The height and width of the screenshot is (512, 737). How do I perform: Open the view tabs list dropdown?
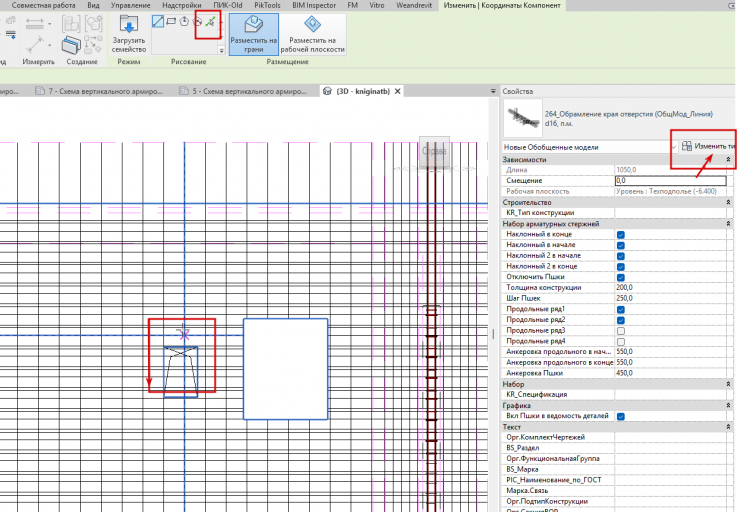493,91
